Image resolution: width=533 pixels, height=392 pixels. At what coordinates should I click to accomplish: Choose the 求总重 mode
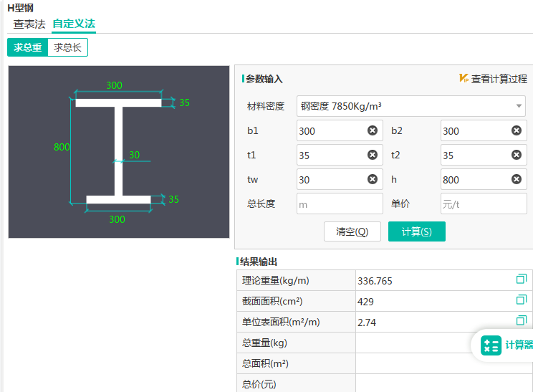pyautogui.click(x=27, y=47)
